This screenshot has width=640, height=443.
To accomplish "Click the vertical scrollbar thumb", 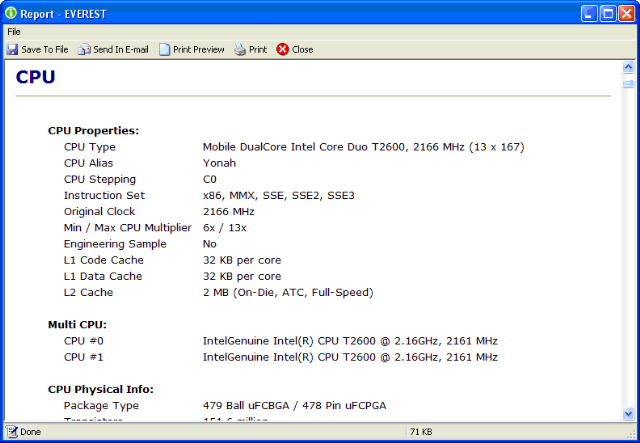I will click(629, 84).
